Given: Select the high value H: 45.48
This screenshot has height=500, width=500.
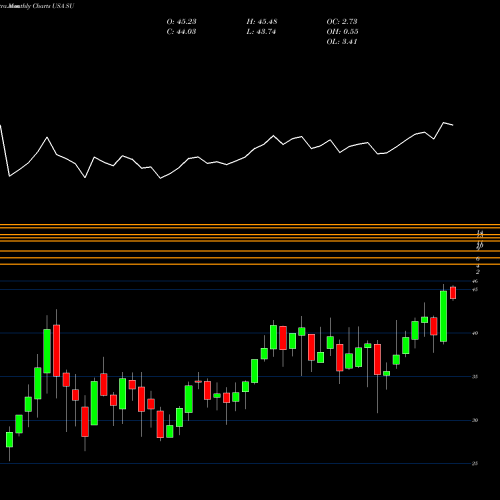Looking at the screenshot, I should pyautogui.click(x=262, y=22).
